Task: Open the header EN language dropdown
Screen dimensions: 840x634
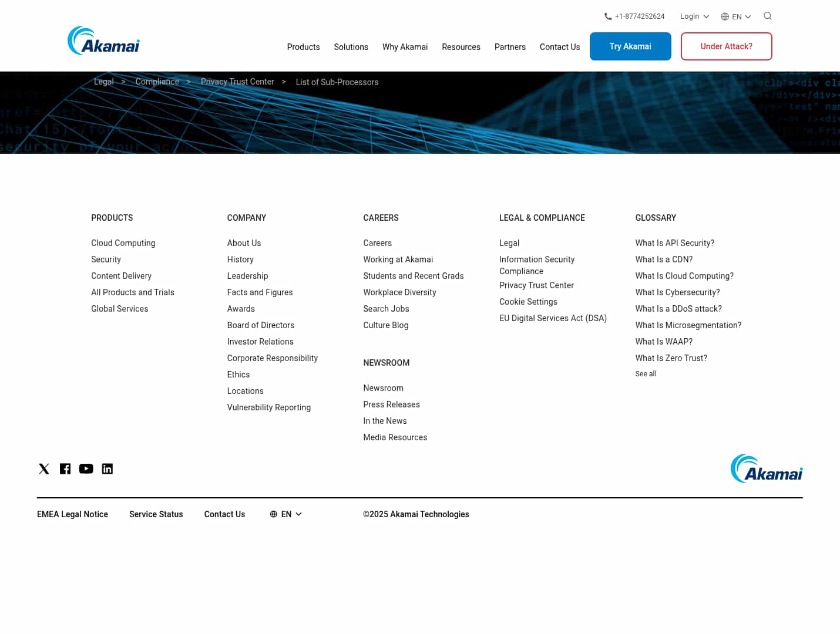Action: point(736,16)
